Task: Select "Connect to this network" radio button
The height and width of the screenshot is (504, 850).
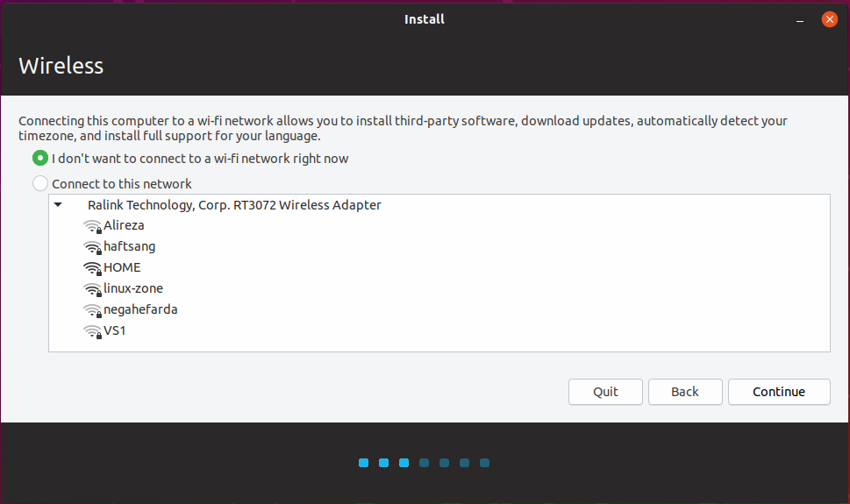Action: pos(40,184)
